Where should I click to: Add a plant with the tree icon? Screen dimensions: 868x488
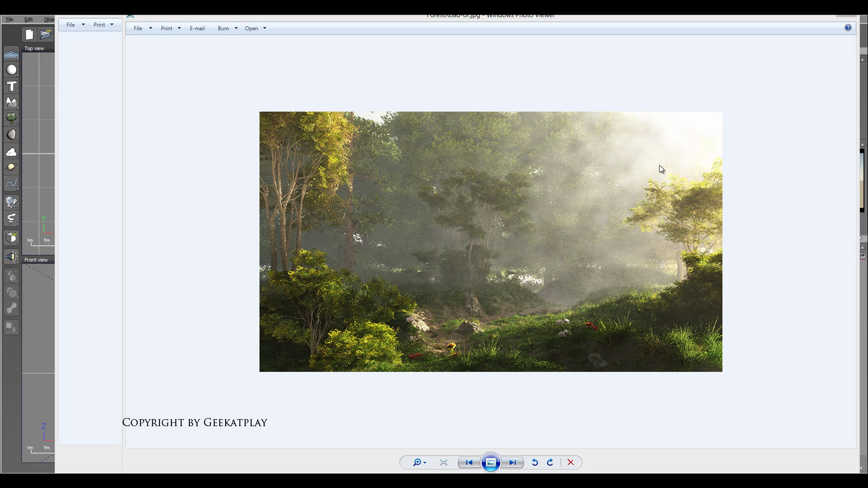11,118
